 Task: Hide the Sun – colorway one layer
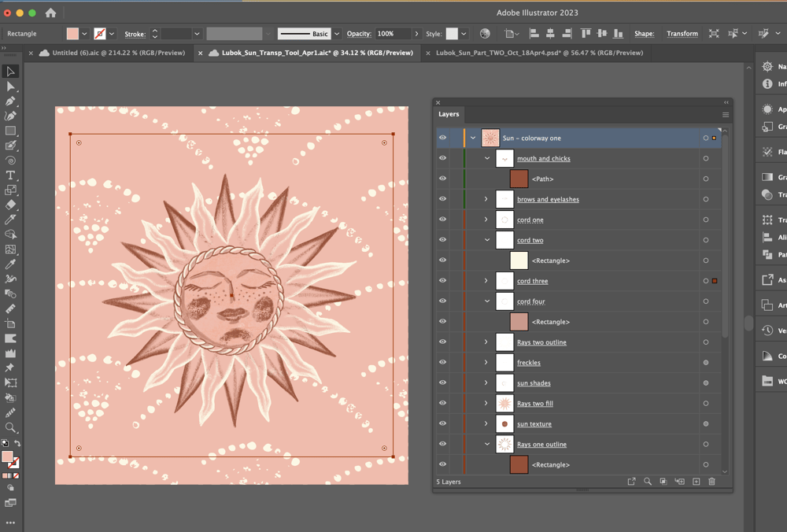coord(442,138)
